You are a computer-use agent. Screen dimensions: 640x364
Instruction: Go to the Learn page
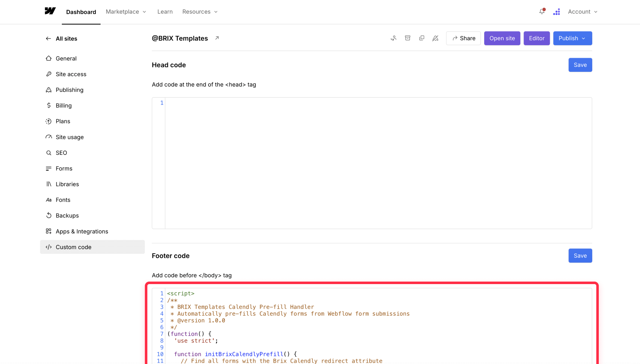[x=165, y=12]
